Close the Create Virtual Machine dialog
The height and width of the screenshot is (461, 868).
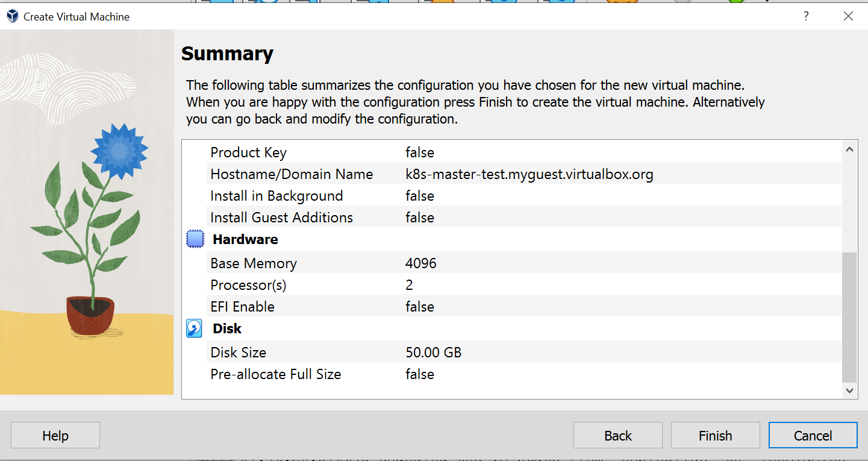point(848,16)
